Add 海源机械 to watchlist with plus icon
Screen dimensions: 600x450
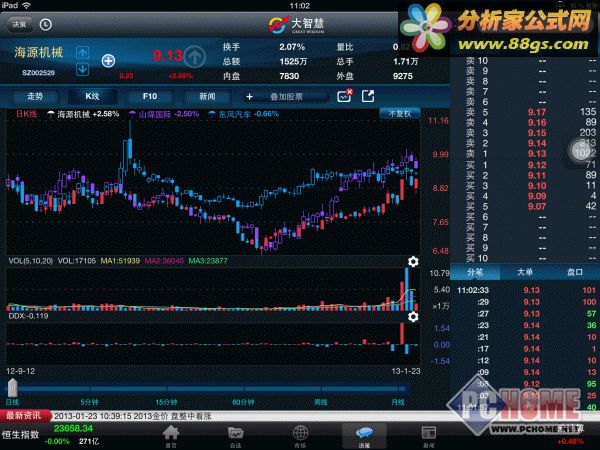tap(108, 61)
